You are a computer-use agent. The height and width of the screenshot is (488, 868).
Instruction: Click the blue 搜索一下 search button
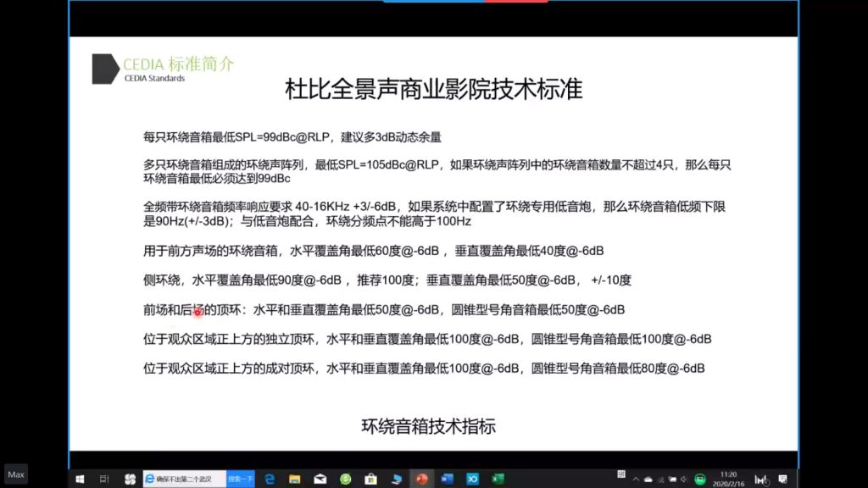click(240, 480)
